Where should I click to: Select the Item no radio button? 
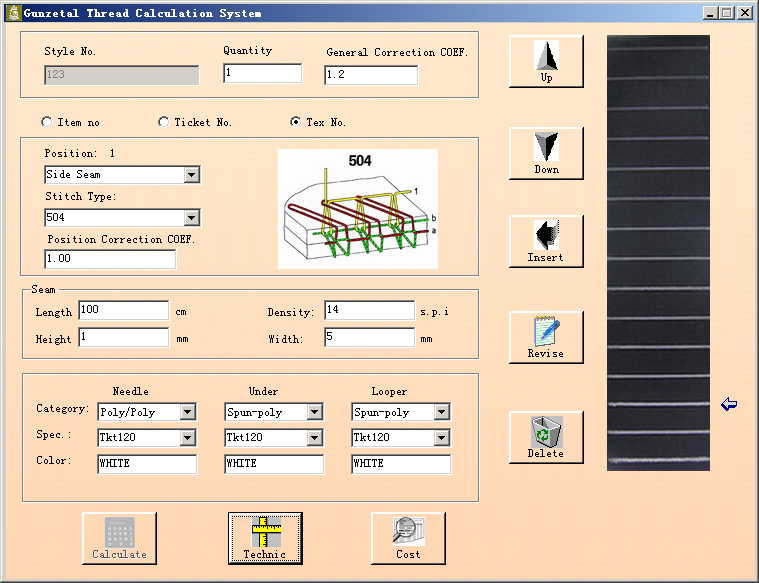46,122
